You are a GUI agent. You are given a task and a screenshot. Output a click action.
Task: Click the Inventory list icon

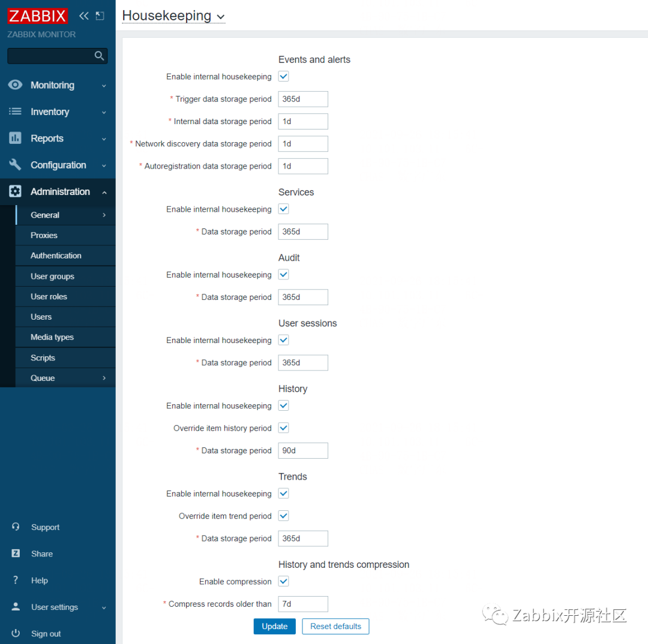15,112
